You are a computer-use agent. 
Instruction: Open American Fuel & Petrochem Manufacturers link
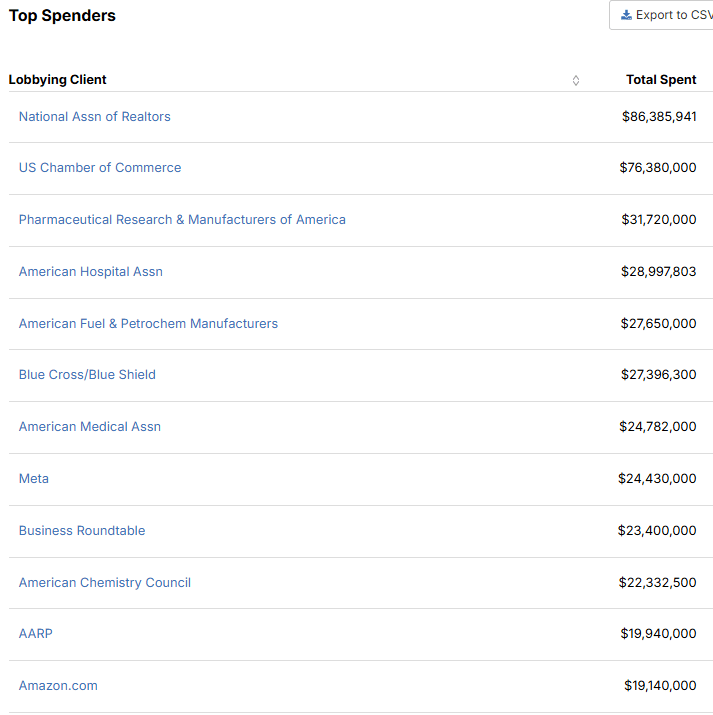pos(148,323)
